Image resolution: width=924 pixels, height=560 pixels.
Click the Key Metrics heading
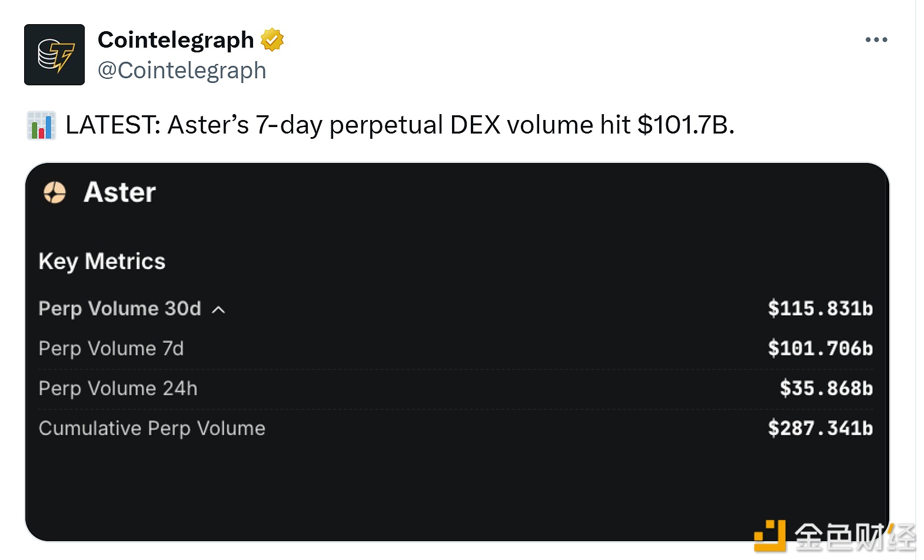point(102,262)
